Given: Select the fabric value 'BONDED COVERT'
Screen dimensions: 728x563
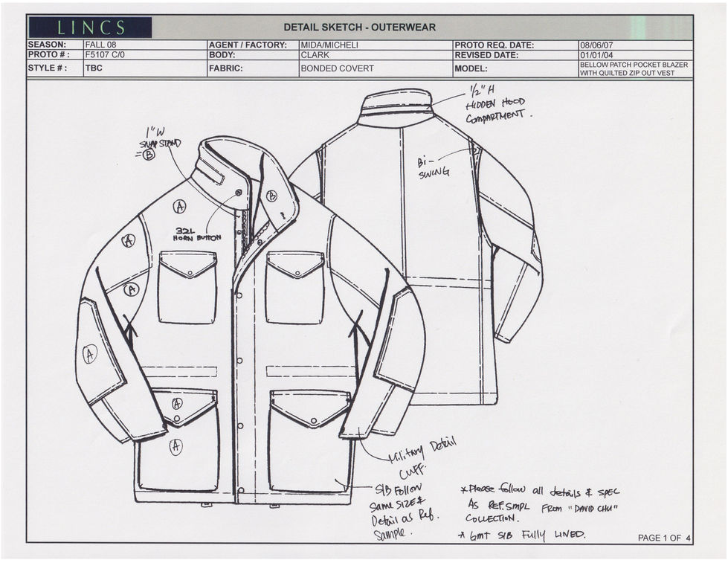Looking at the screenshot, I should pos(337,68).
